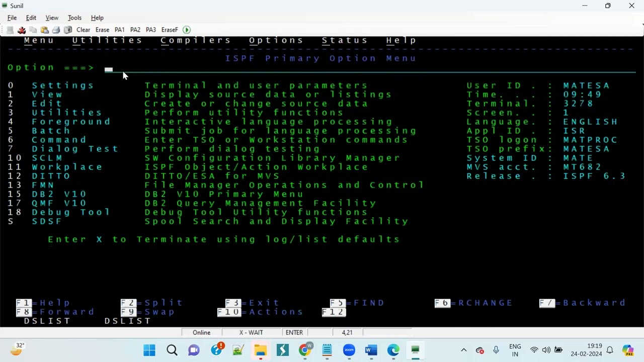The image size is (644, 362).
Task: Open Windows taskbar search
Action: 172,350
